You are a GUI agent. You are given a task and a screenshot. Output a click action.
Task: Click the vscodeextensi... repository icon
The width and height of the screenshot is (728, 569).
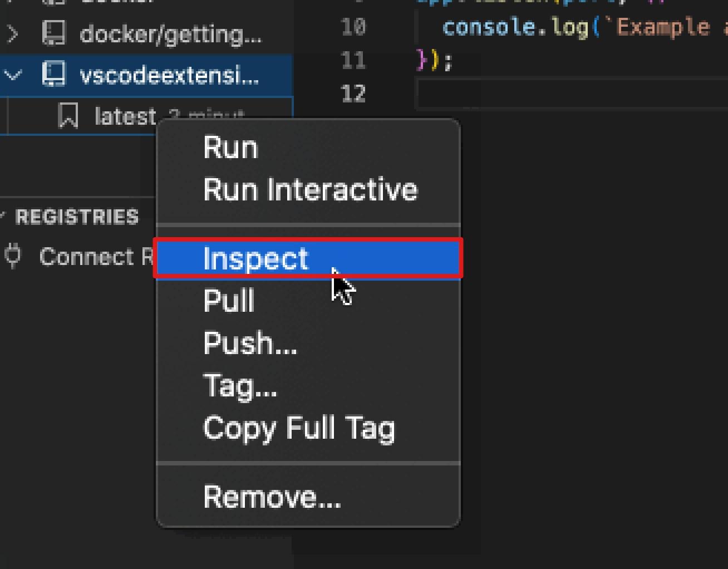click(54, 75)
